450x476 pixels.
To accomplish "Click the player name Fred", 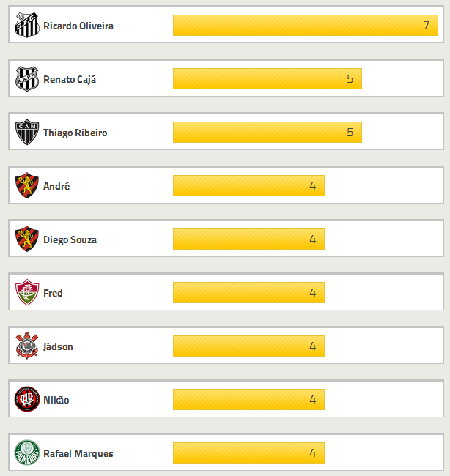I will tap(53, 293).
